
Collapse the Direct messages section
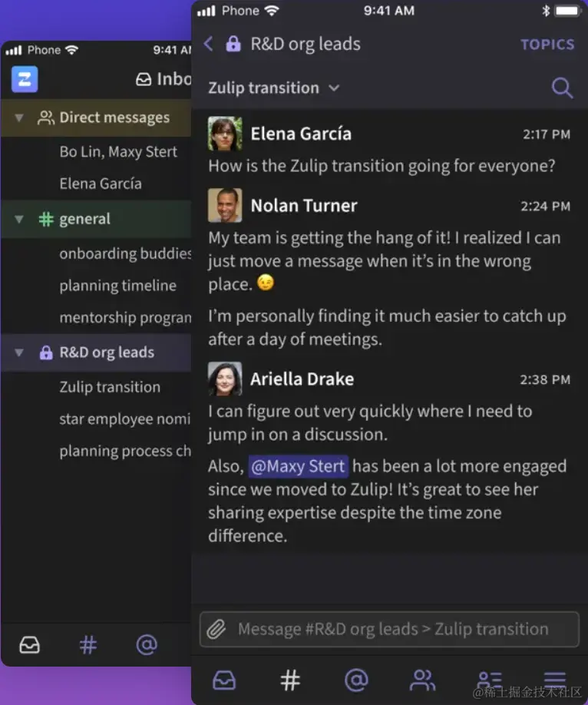pyautogui.click(x=20, y=118)
